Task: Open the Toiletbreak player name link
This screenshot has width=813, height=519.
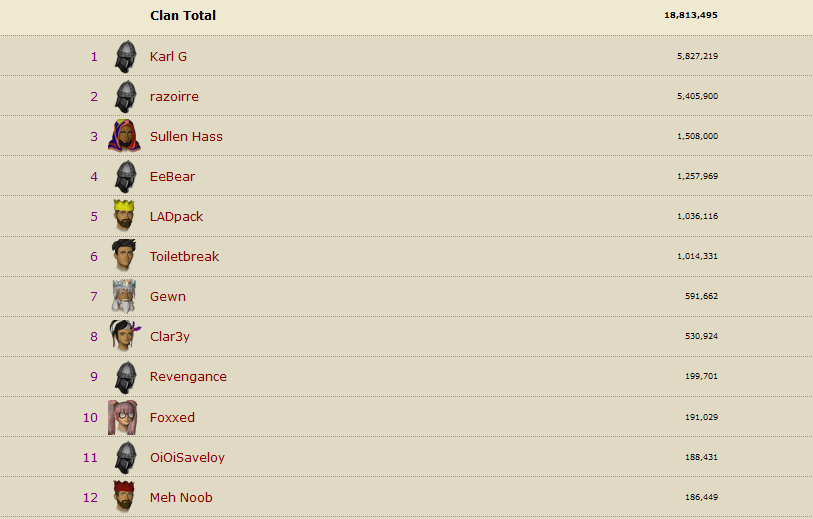Action: [184, 257]
